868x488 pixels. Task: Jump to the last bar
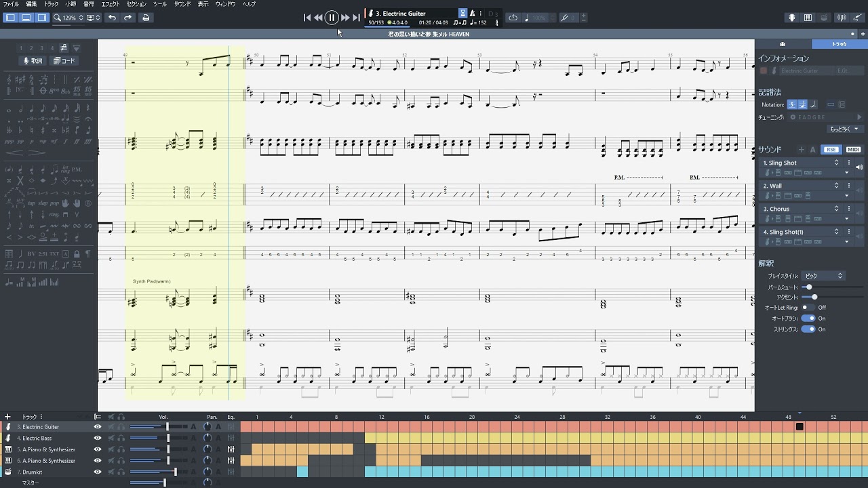(x=356, y=18)
